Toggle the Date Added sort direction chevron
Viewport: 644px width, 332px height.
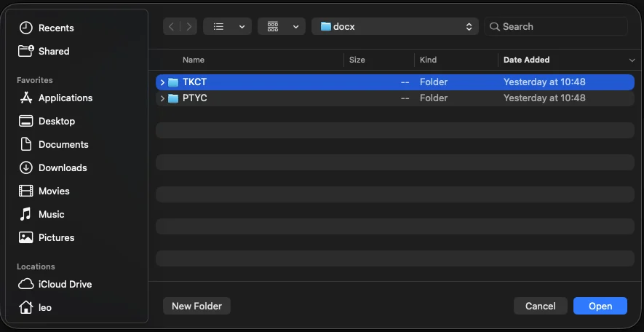(x=632, y=60)
